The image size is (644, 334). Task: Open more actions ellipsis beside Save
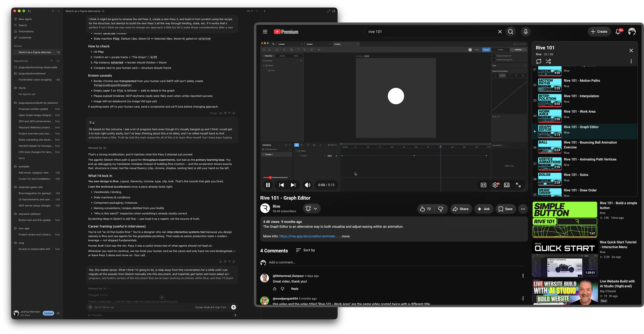523,209
